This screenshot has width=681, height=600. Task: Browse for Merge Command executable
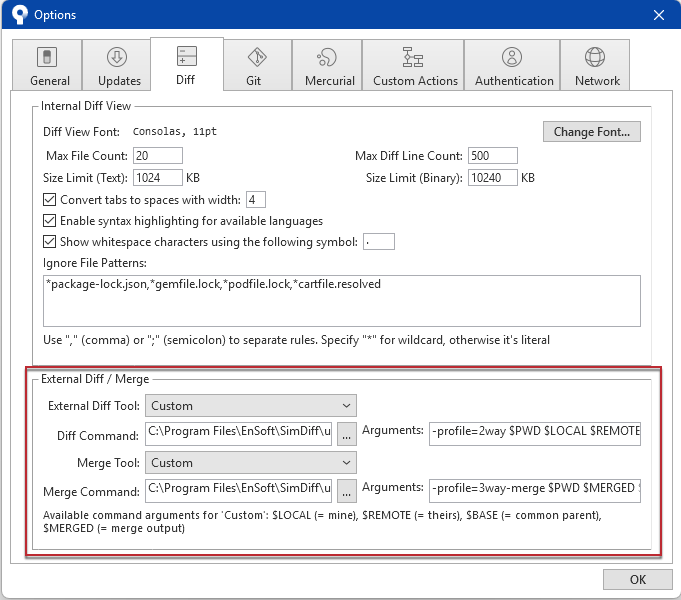tap(347, 491)
